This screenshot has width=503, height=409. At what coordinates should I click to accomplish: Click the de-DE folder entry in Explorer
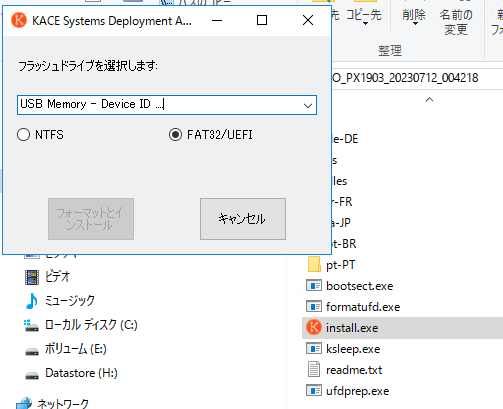point(345,139)
